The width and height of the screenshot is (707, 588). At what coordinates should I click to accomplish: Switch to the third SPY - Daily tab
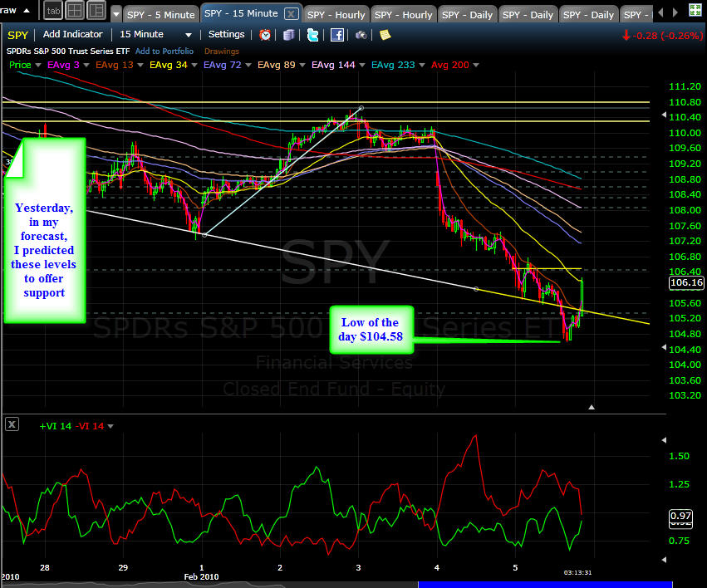588,15
